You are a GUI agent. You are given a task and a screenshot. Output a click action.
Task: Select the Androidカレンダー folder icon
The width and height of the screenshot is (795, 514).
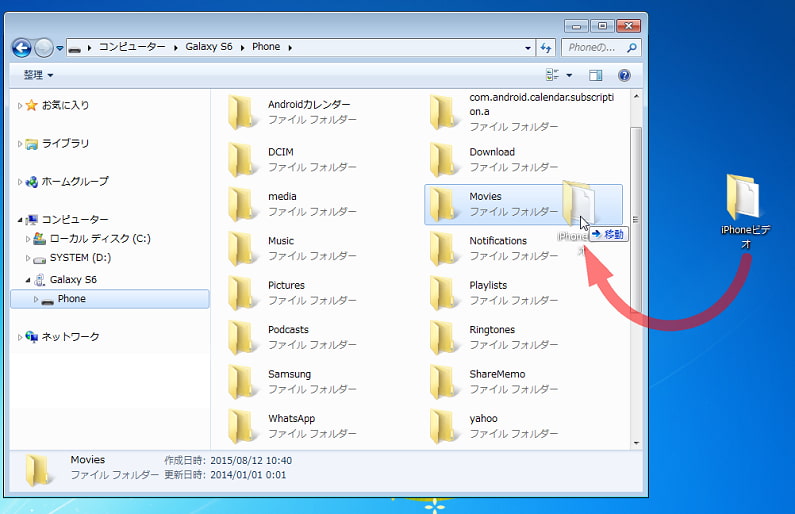point(241,112)
